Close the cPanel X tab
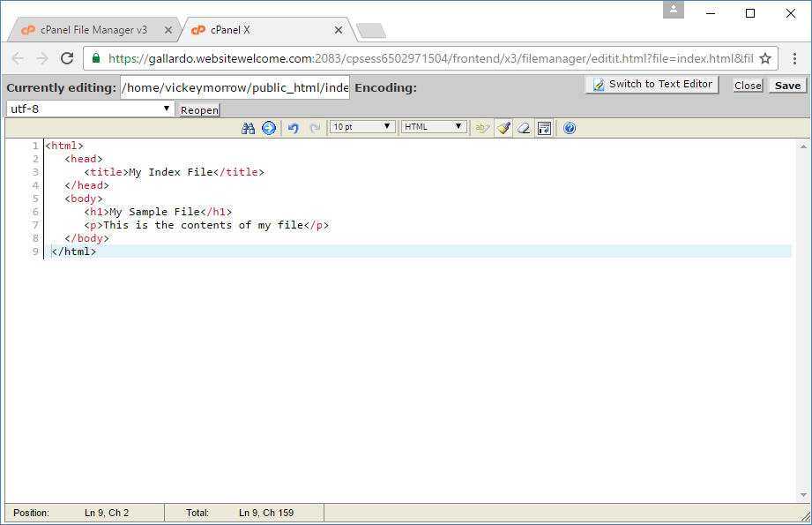This screenshot has width=812, height=525. tap(339, 30)
